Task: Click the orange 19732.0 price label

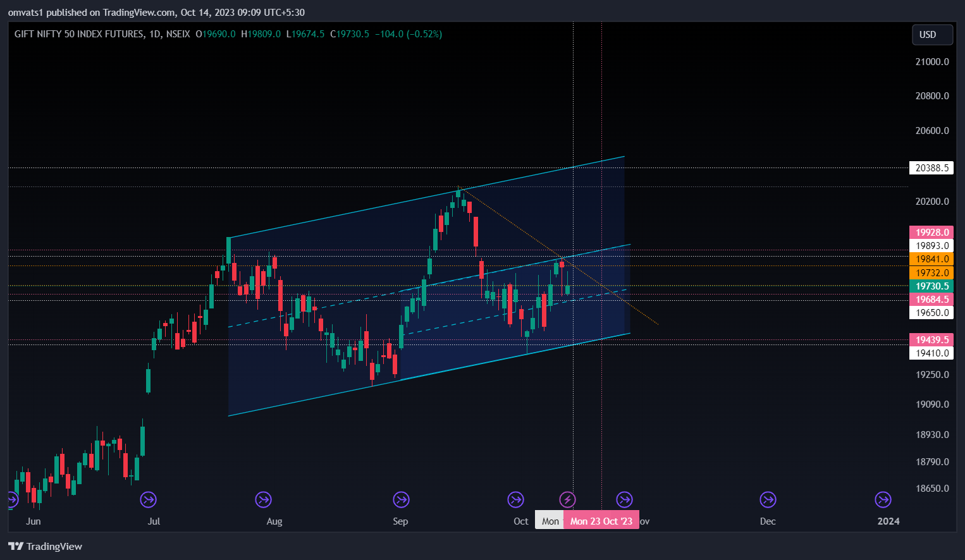Action: coord(931,273)
